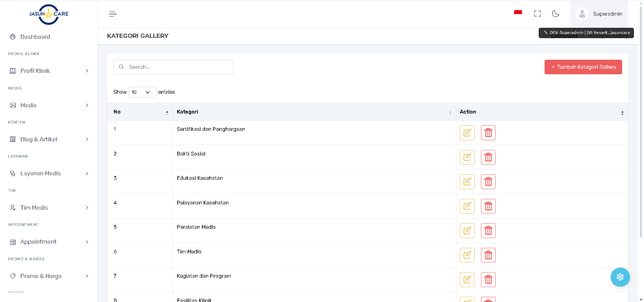Viewport: 644px width, 302px height.
Task: Edit the Peralatan Medis category
Action: (467, 230)
